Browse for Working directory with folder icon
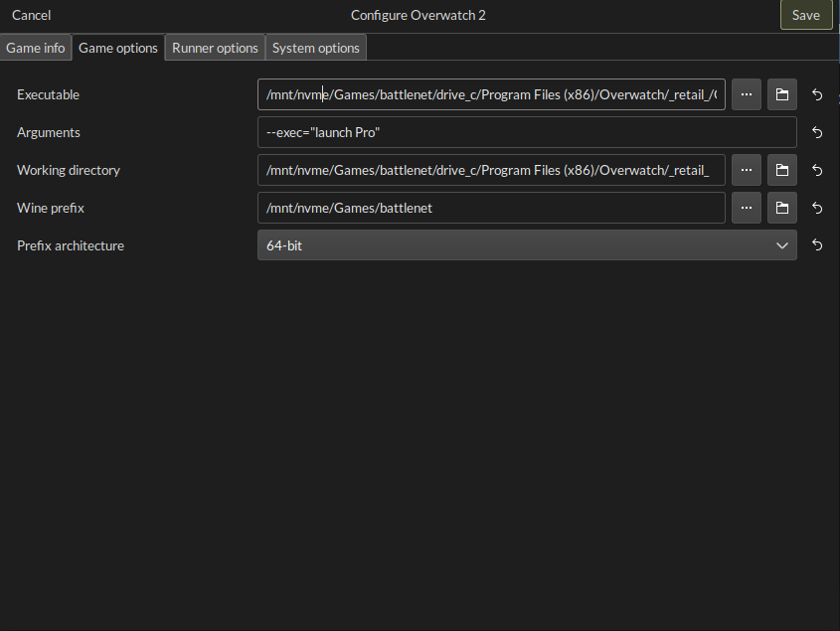 (782, 170)
